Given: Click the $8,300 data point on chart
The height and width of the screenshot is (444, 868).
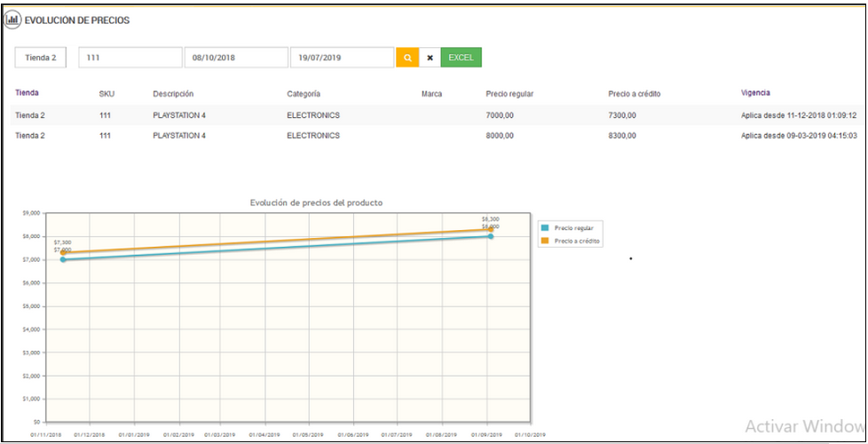Looking at the screenshot, I should click(x=490, y=230).
